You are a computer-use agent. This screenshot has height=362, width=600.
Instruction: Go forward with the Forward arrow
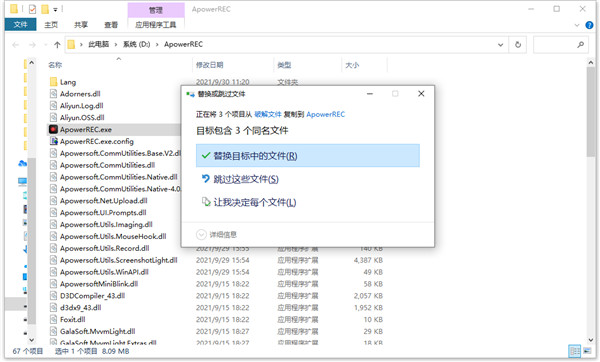tap(33, 45)
